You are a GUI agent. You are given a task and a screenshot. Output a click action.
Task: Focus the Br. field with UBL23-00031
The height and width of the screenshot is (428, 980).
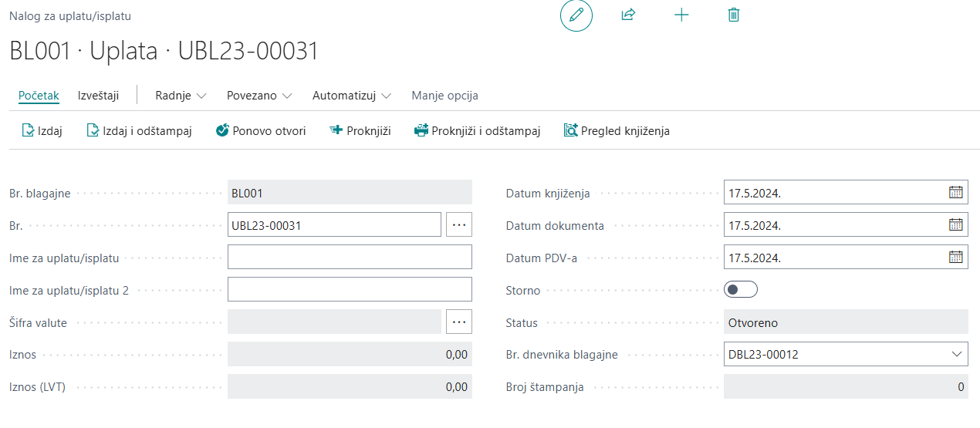tap(335, 225)
